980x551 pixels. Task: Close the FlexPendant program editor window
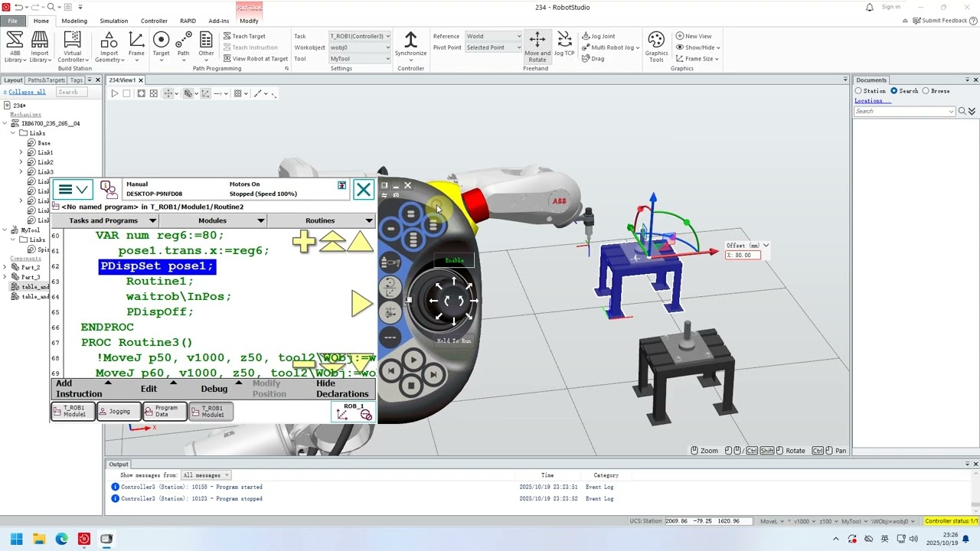pyautogui.click(x=363, y=189)
